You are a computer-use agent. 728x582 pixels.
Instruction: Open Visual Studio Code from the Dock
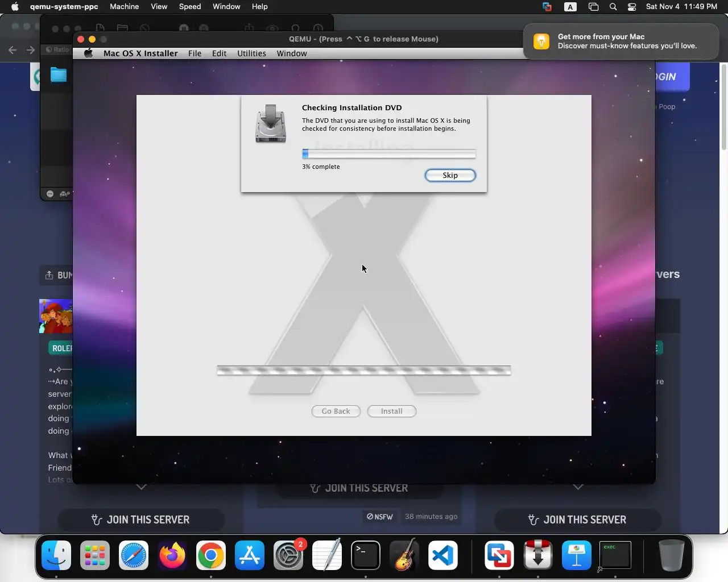point(443,555)
